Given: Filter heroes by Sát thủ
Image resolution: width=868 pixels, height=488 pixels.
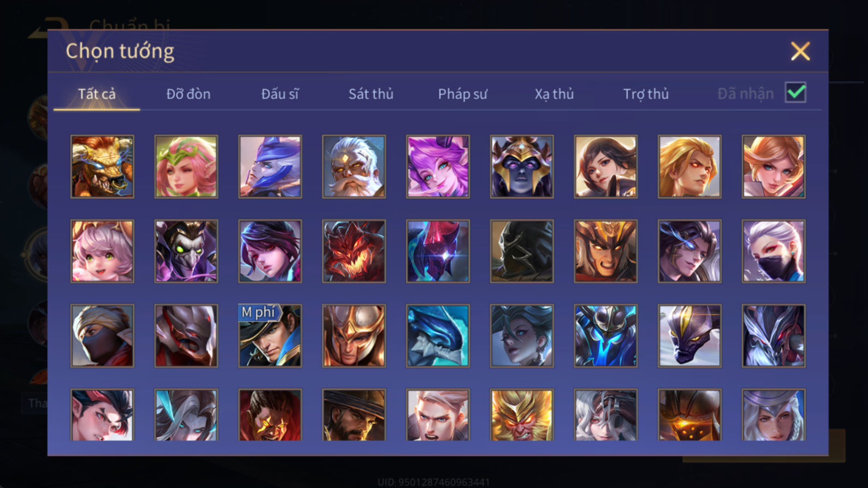Looking at the screenshot, I should [371, 94].
